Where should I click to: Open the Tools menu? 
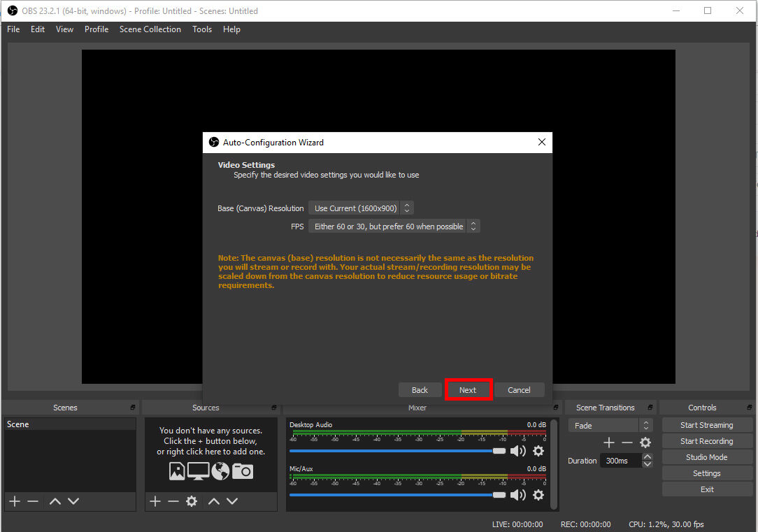[202, 29]
